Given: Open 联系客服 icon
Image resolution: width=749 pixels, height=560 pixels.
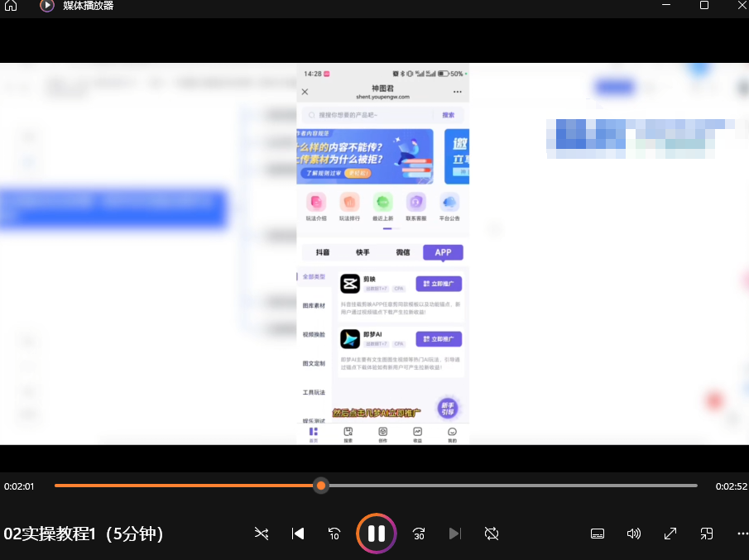Looking at the screenshot, I should [x=416, y=206].
